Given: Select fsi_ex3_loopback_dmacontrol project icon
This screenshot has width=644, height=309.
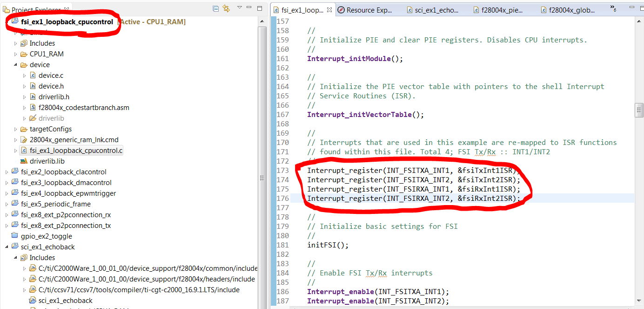Looking at the screenshot, I should (15, 183).
